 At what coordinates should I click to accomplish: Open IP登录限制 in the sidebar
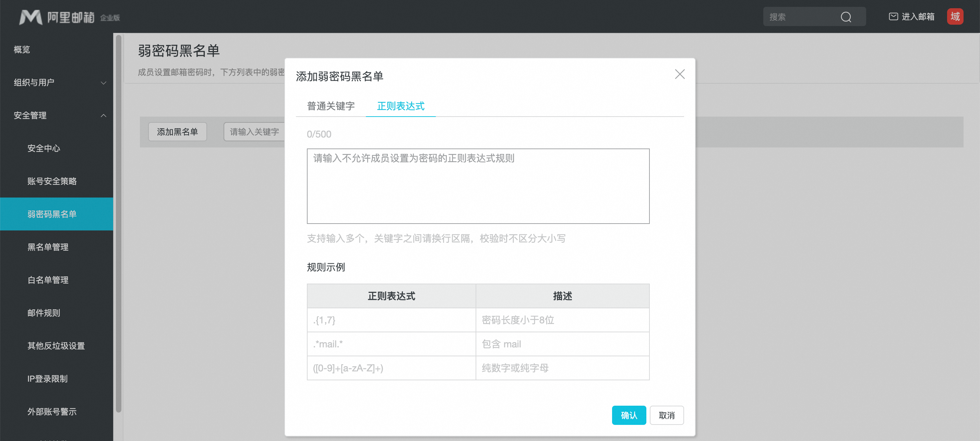point(47,379)
